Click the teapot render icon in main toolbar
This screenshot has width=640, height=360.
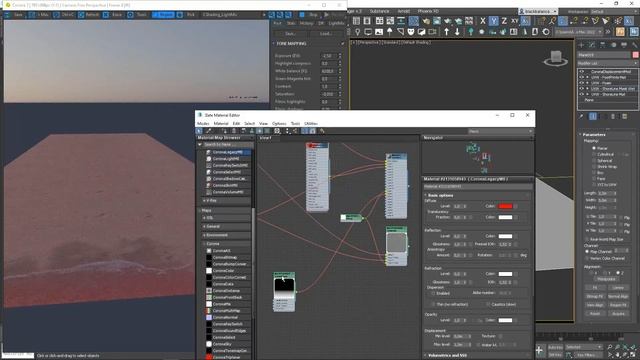pyautogui.click(x=426, y=21)
